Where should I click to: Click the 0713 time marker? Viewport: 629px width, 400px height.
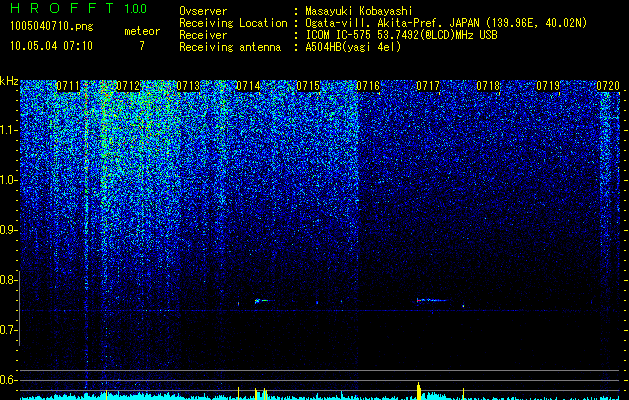click(188, 86)
